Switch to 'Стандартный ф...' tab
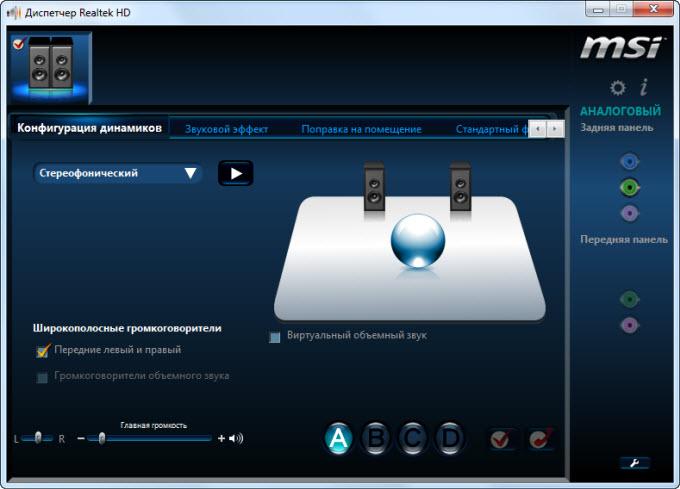 pyautogui.click(x=492, y=129)
